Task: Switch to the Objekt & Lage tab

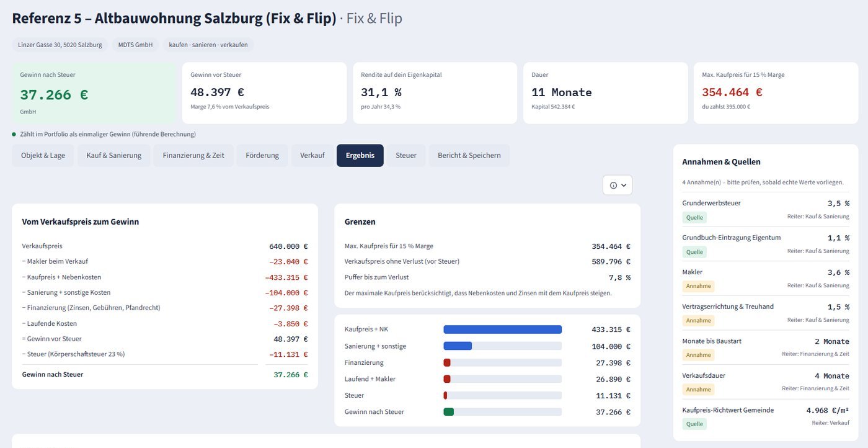Action: (x=43, y=156)
